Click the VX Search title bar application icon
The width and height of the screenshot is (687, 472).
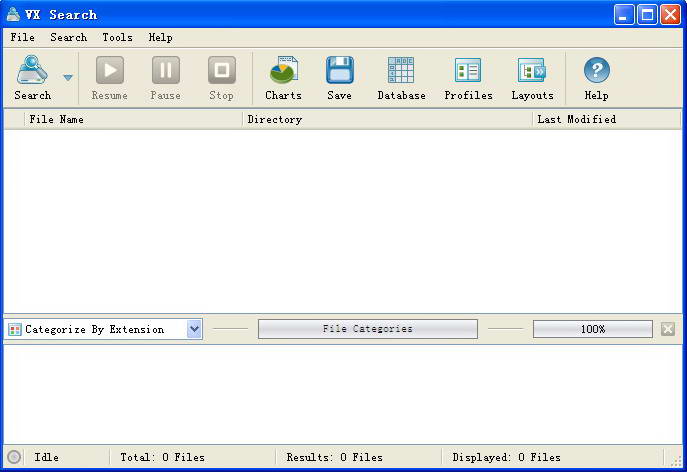pyautogui.click(x=13, y=14)
